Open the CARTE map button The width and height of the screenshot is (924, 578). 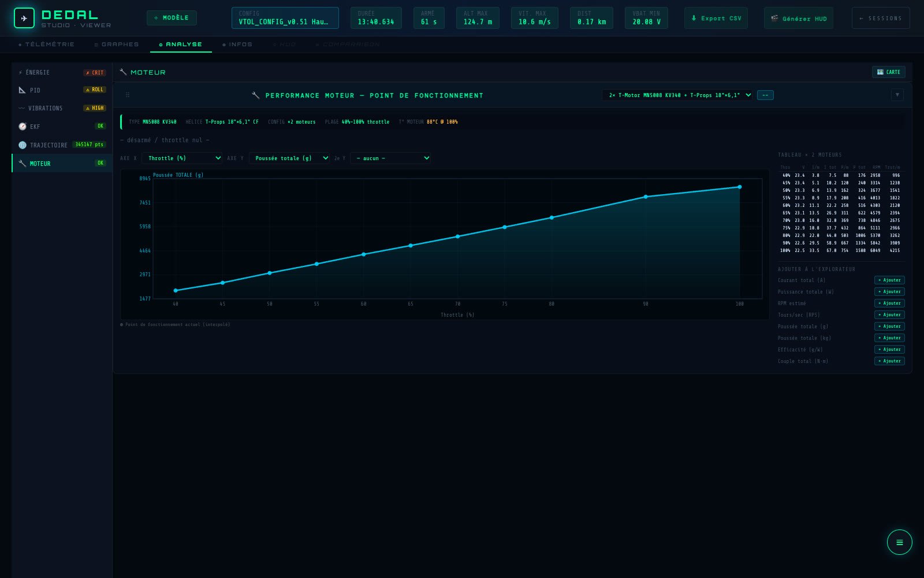coord(888,72)
